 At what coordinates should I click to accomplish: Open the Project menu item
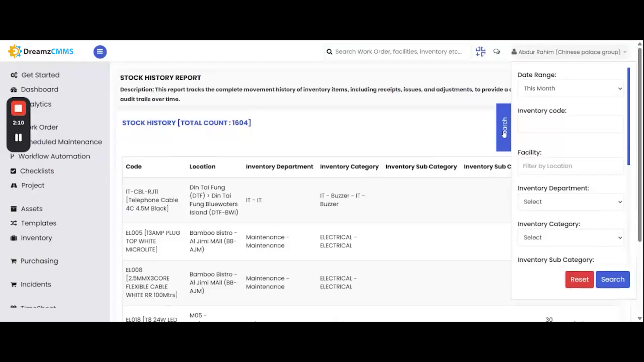(x=33, y=185)
